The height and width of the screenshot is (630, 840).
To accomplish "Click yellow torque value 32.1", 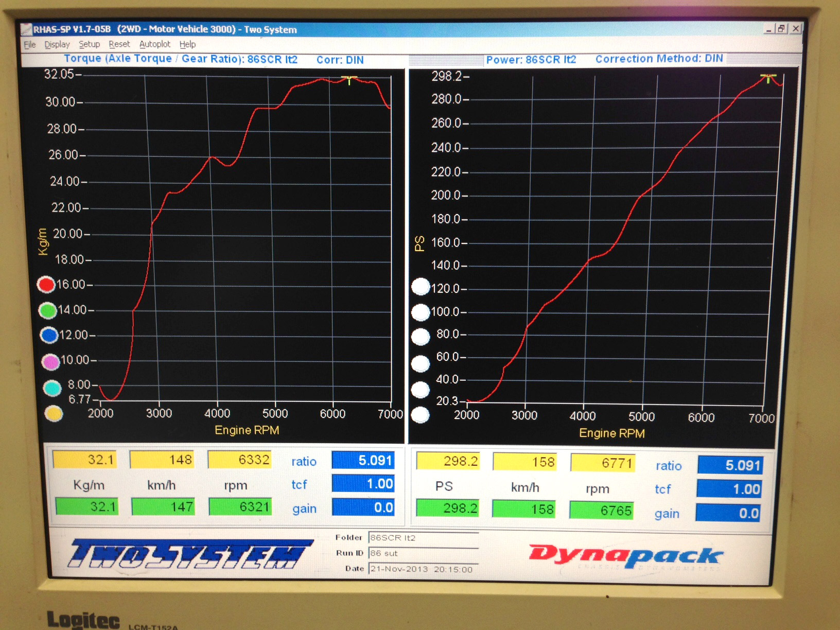I will coord(85,460).
